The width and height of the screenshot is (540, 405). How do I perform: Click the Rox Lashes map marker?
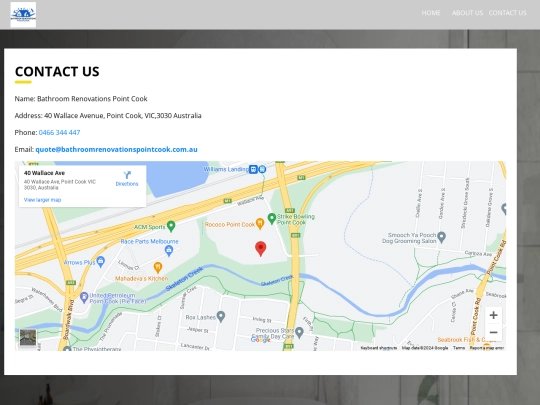[221, 316]
